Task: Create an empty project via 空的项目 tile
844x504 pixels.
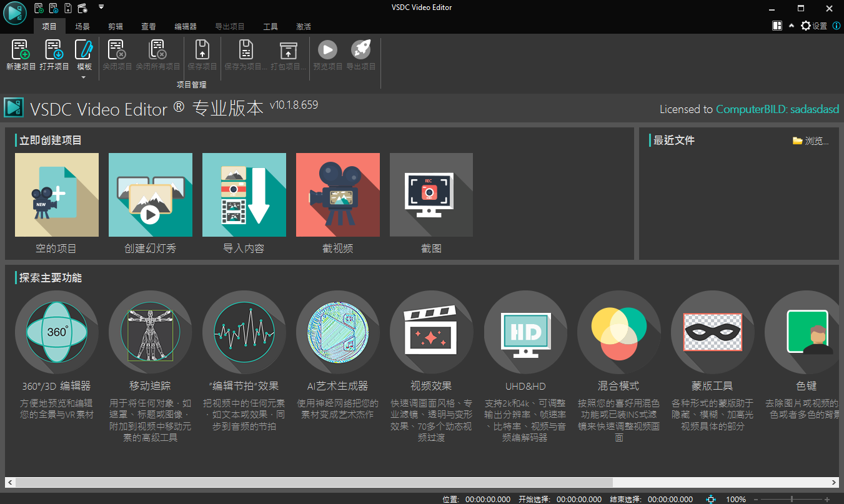Action: (57, 195)
